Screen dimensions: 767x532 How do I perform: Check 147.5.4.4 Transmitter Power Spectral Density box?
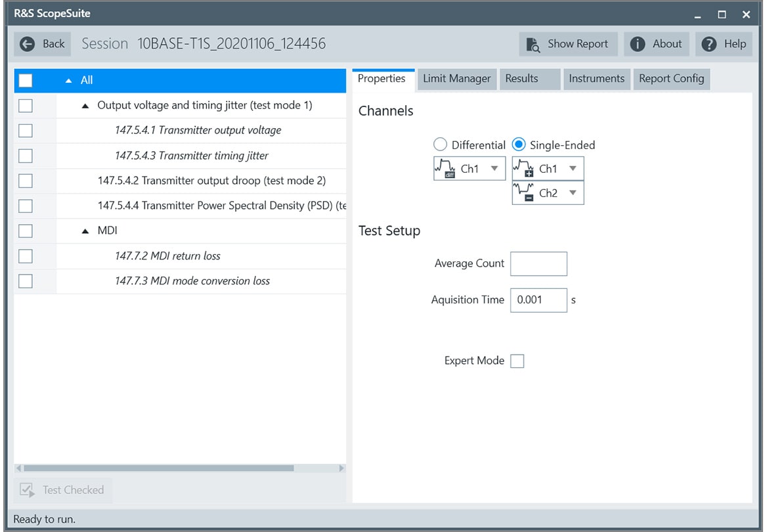(x=26, y=206)
